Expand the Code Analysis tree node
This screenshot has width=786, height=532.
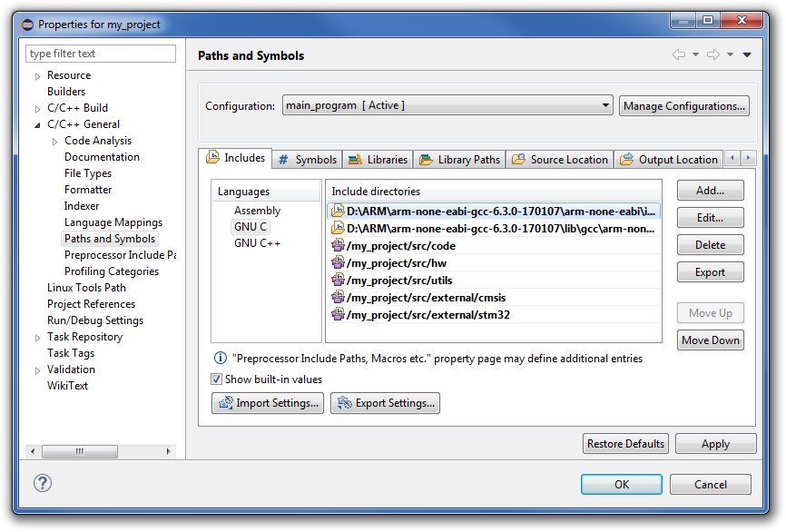pos(55,142)
